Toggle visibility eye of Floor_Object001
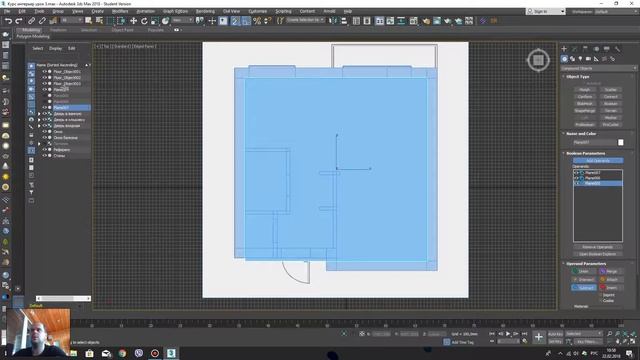 point(44,71)
